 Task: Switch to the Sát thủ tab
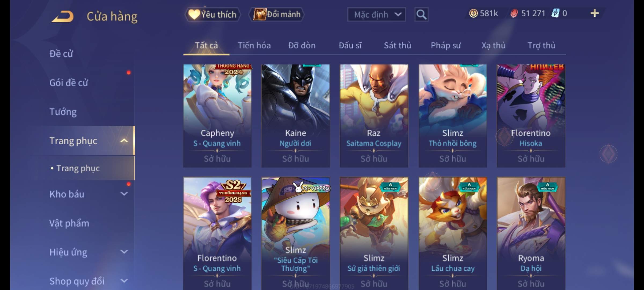(x=397, y=45)
